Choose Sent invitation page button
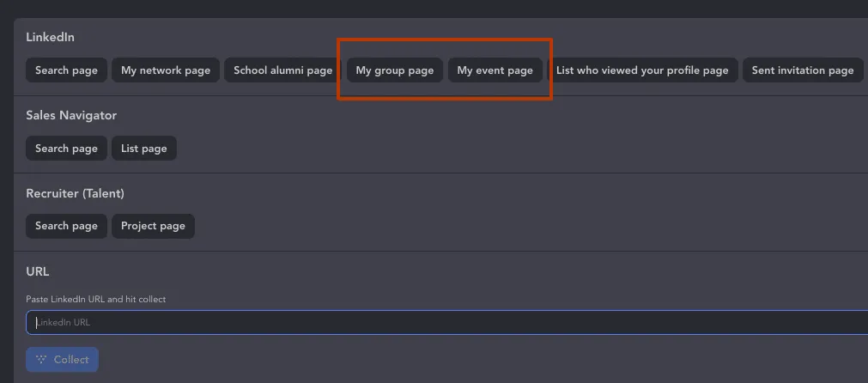This screenshot has width=868, height=383. click(803, 70)
